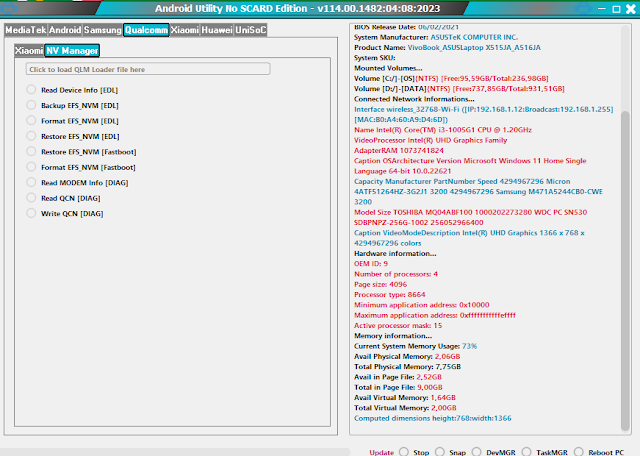Click the MAC address line in log
Image resolution: width=640 pixels, height=456 pixels.
(x=401, y=120)
